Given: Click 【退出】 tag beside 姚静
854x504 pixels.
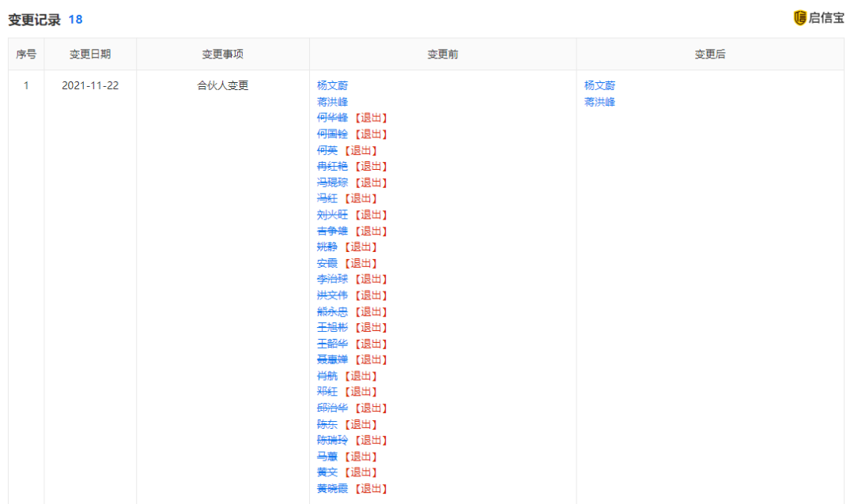Looking at the screenshot, I should [361, 246].
